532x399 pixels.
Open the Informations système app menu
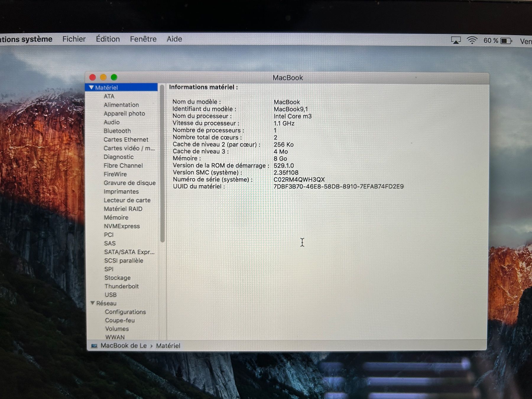pyautogui.click(x=26, y=39)
